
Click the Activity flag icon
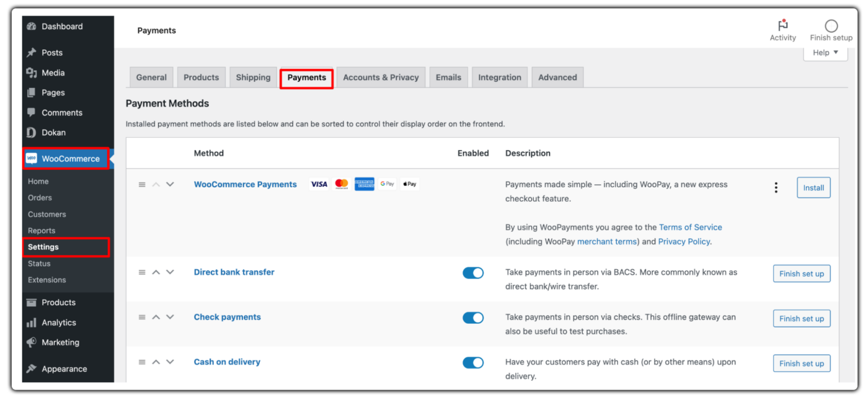(782, 25)
